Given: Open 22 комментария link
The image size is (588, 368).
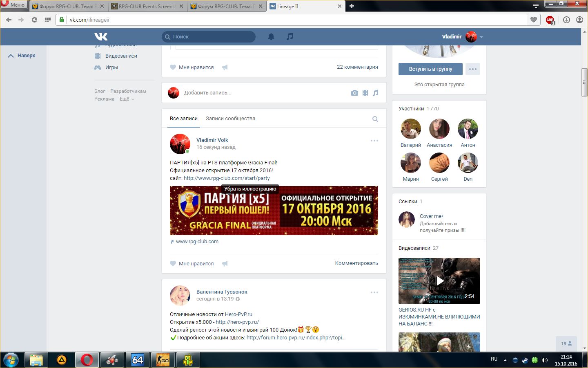Looking at the screenshot, I should (357, 67).
